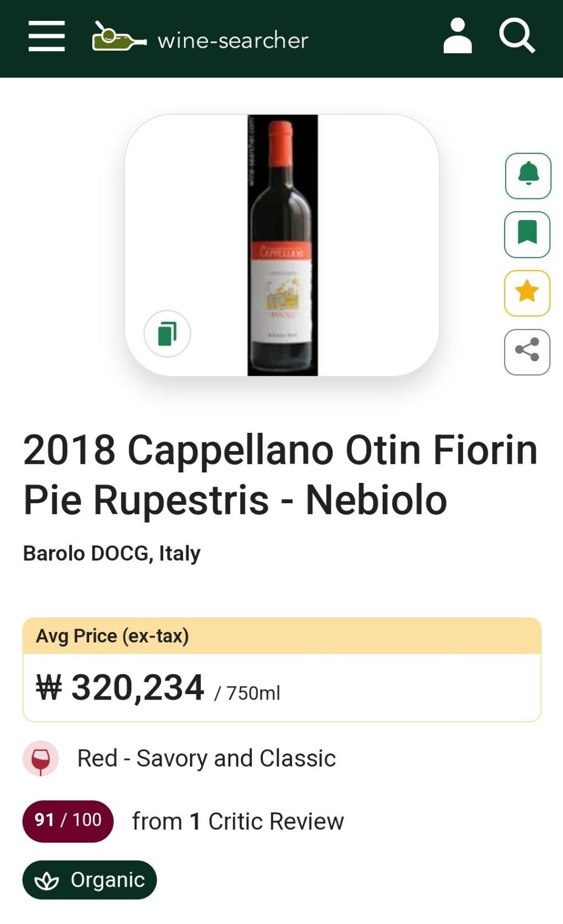Open the user account profile icon
This screenshot has height=924, width=563.
(457, 36)
